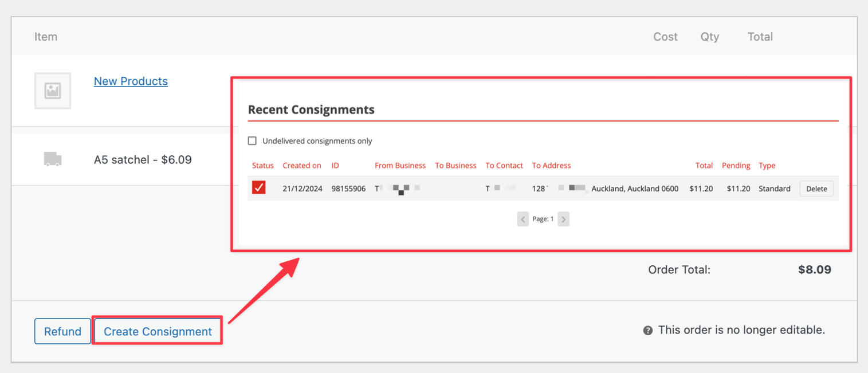Click the help question mark icon
This screenshot has height=373, width=868.
[647, 331]
